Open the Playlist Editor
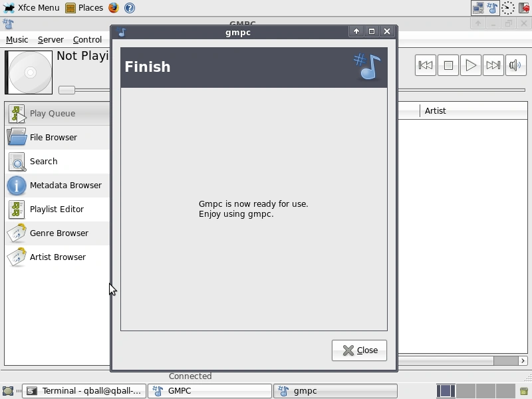Screen dimensions: 532x399 [x=57, y=209]
